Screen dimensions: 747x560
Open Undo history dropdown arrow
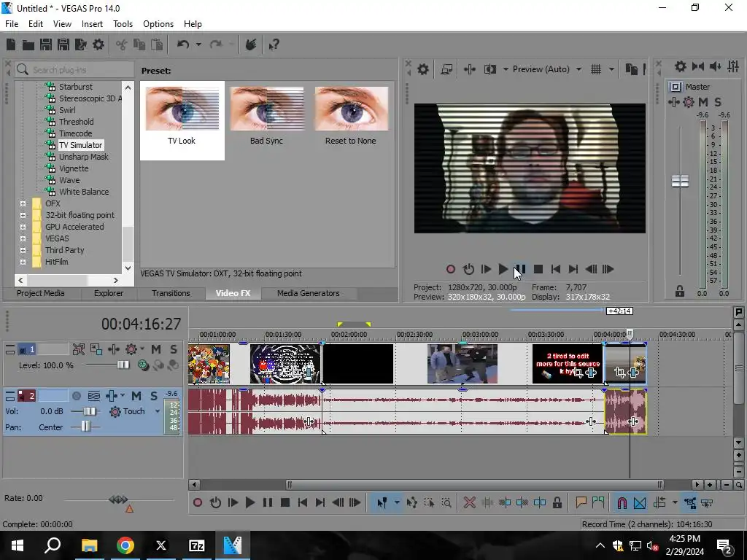[198, 44]
